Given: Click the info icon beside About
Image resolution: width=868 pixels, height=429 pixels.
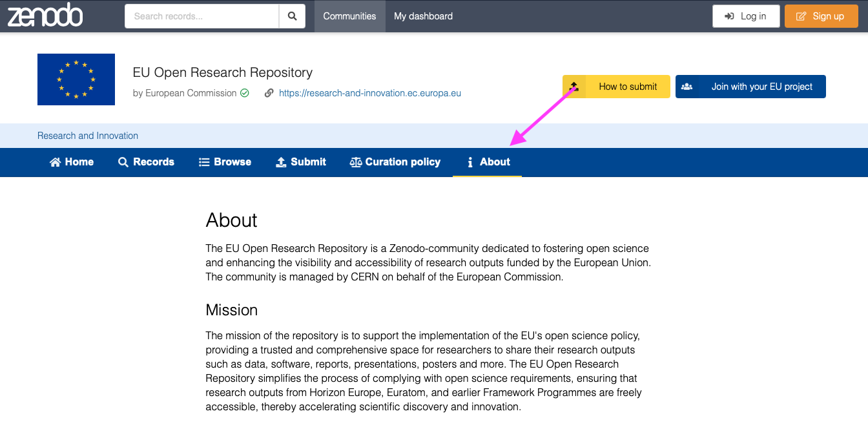Looking at the screenshot, I should click(470, 162).
